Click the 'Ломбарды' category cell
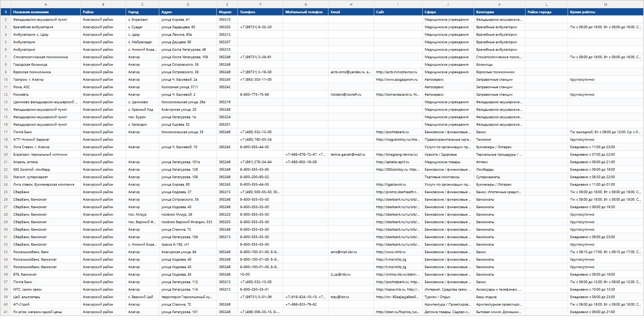Screen dimensions: 644x322 [x=499, y=170]
